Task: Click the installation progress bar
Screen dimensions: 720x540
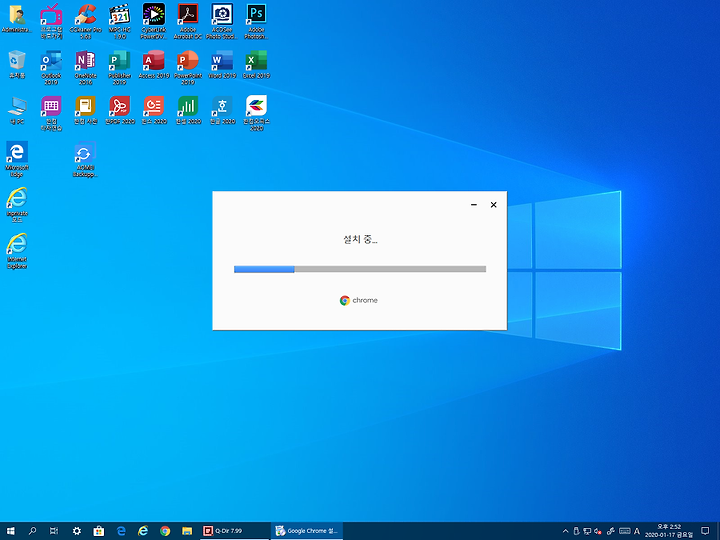Action: point(360,269)
